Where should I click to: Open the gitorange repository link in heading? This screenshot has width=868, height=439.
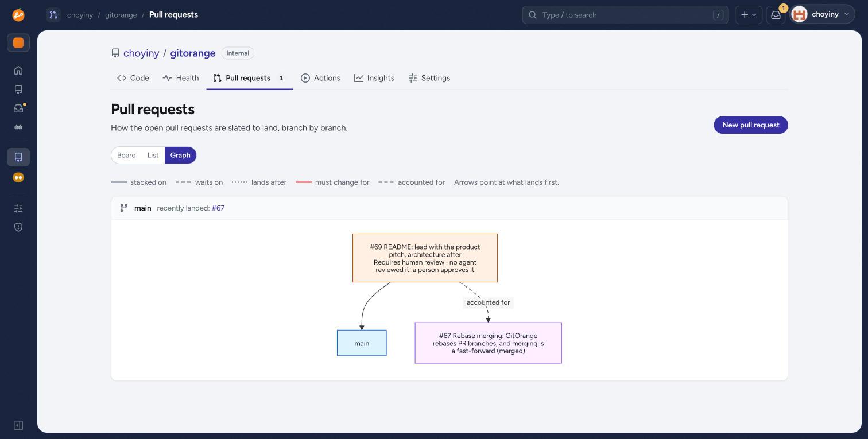click(x=193, y=53)
